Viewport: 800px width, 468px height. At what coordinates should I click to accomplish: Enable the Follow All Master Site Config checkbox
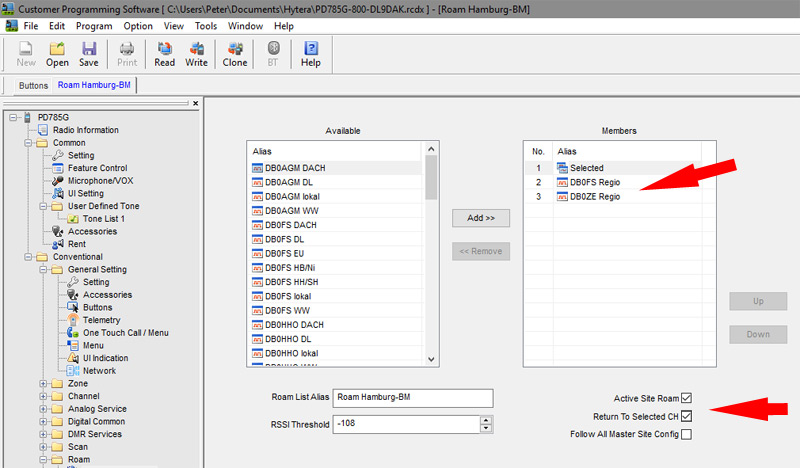coord(687,434)
